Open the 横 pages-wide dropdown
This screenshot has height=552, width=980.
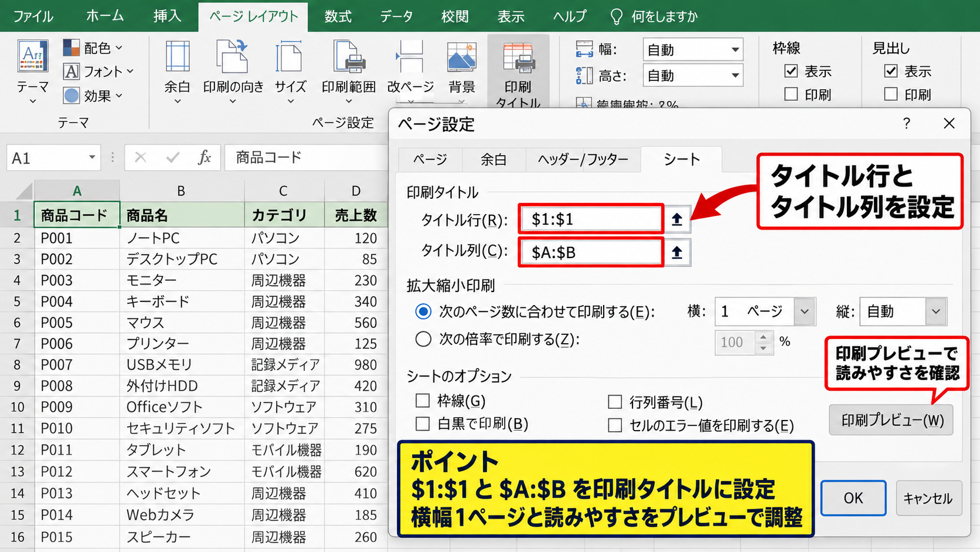click(x=804, y=311)
